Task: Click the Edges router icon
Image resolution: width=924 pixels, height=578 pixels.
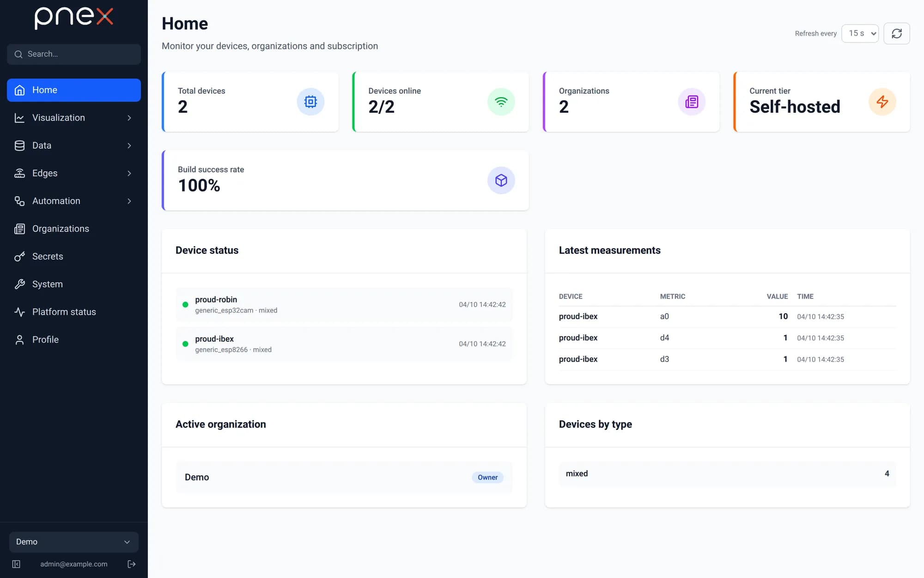Action: (19, 173)
